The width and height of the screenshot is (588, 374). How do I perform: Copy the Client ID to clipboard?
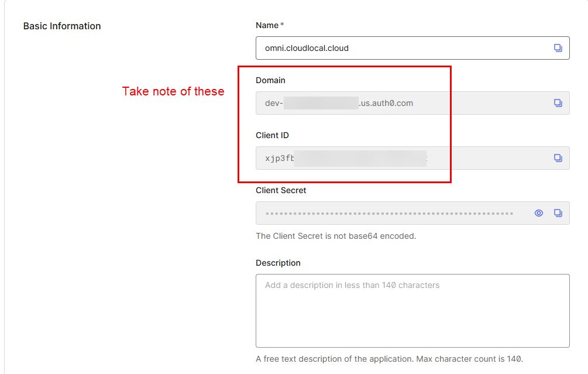click(x=558, y=158)
